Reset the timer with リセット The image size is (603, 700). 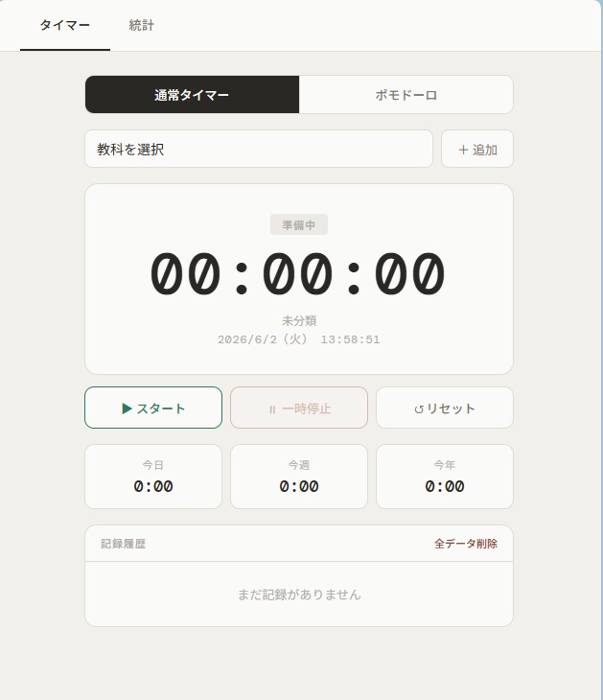click(445, 408)
